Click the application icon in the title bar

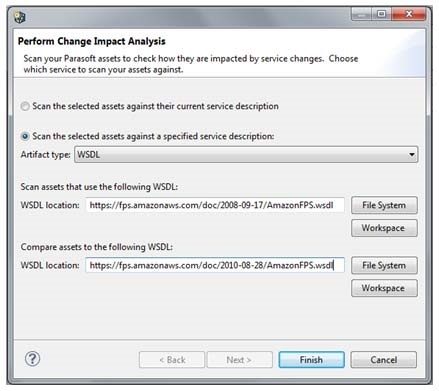(x=20, y=17)
